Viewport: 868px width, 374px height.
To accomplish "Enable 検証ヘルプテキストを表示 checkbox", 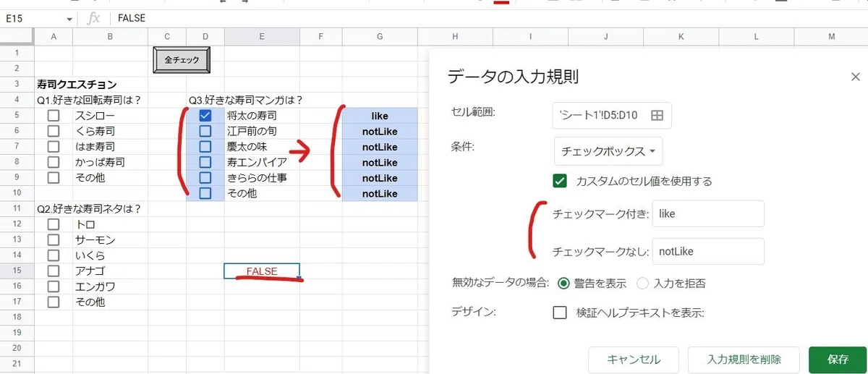I will pos(559,313).
